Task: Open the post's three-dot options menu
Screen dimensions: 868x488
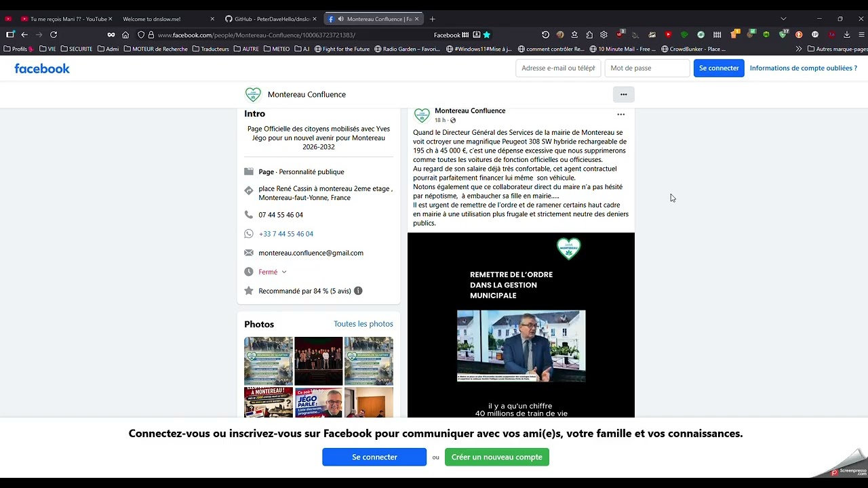Action: [x=620, y=115]
